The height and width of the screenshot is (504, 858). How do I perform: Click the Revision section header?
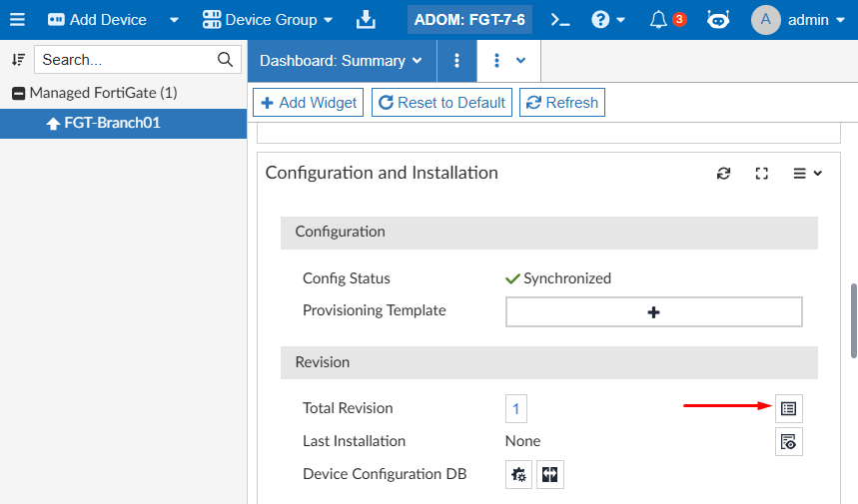548,362
